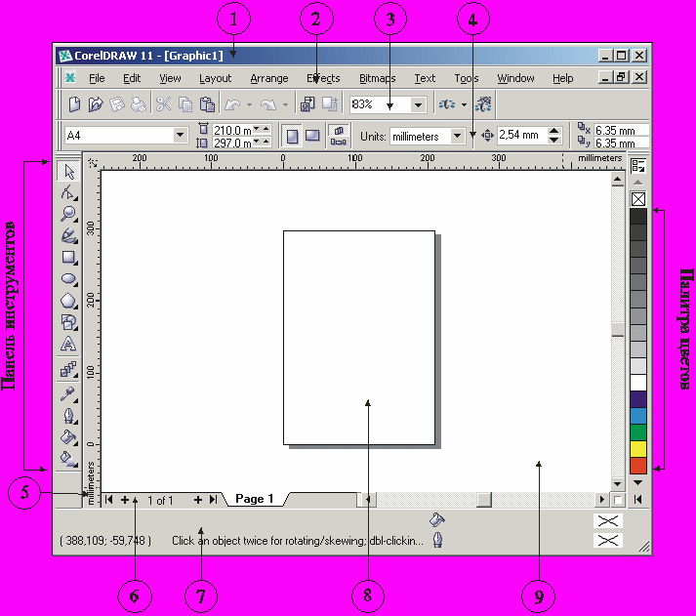The width and height of the screenshot is (696, 616).
Task: Increase nudge offset 2,54 mm stepper
Action: click(x=553, y=131)
